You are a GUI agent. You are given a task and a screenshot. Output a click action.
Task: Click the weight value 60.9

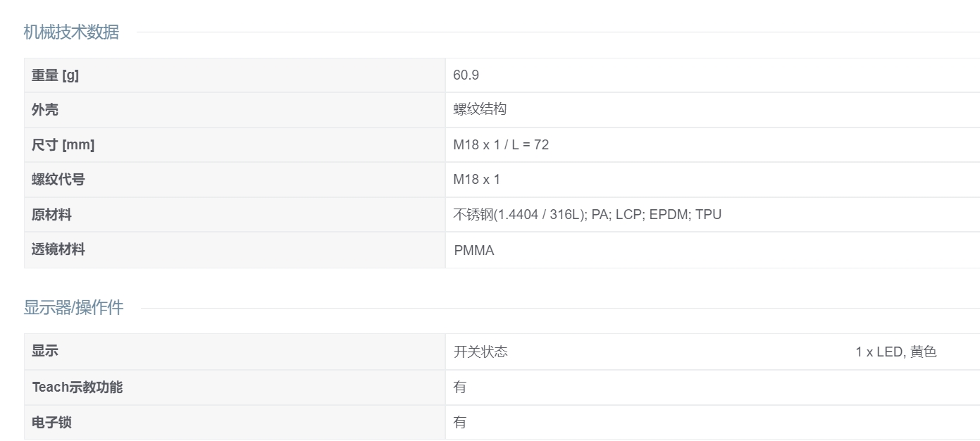tap(466, 75)
